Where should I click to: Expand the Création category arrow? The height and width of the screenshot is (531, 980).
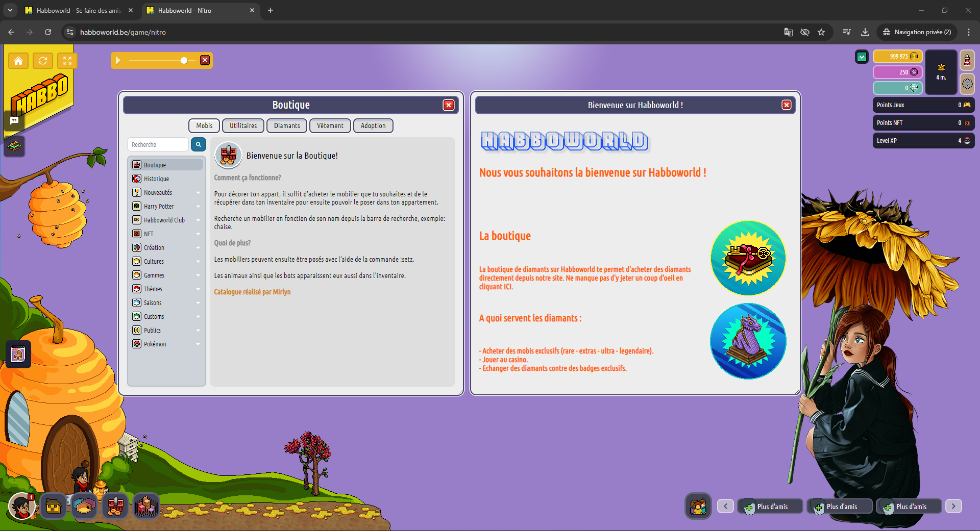coord(198,248)
